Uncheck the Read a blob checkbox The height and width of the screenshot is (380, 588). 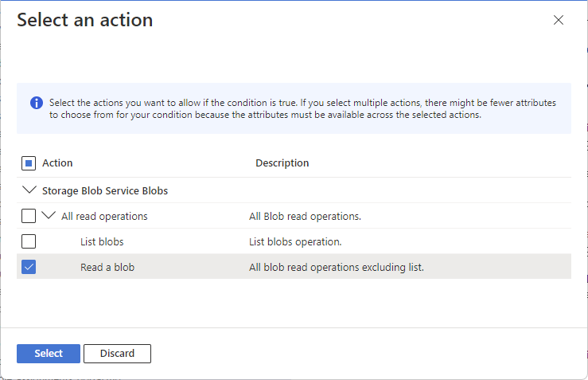coord(29,267)
